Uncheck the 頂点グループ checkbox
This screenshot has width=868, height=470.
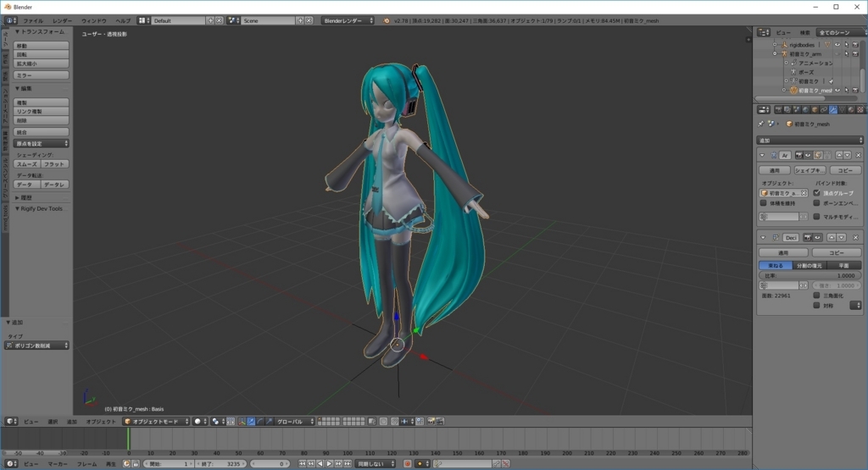click(816, 193)
